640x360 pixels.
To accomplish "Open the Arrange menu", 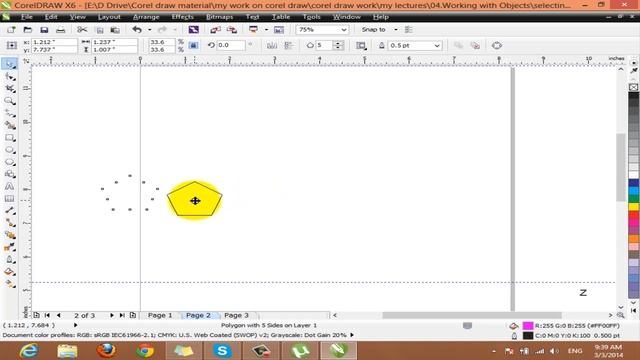I will point(146,17).
